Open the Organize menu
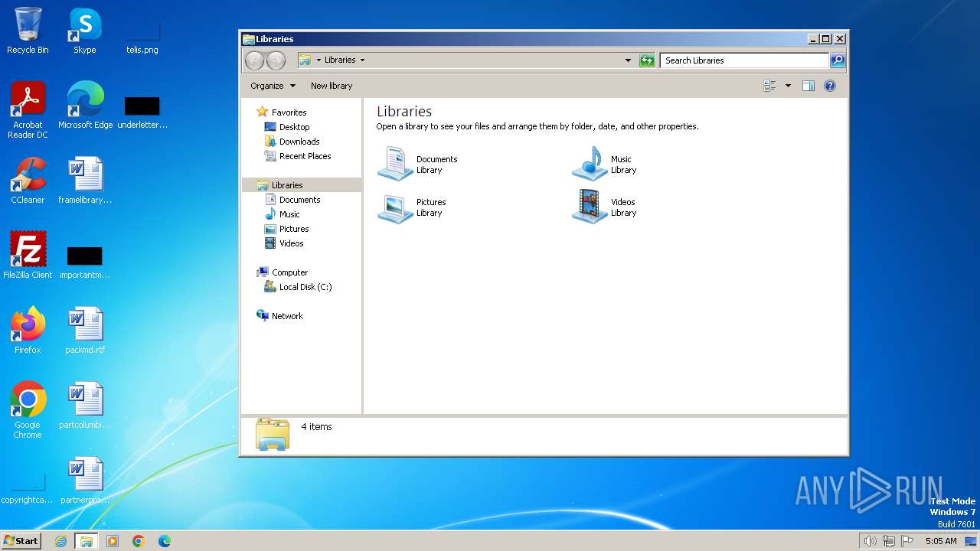This screenshot has height=551, width=980. pos(273,86)
